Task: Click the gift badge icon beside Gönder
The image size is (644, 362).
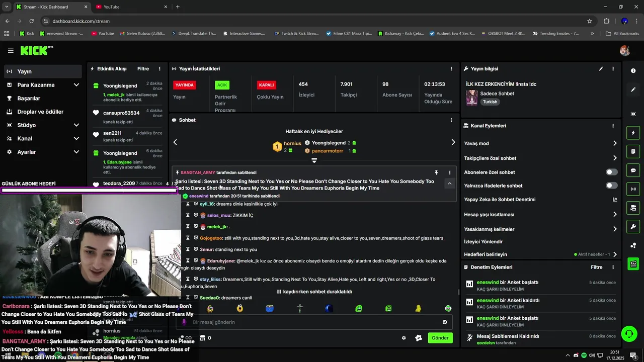Action: [418, 338]
